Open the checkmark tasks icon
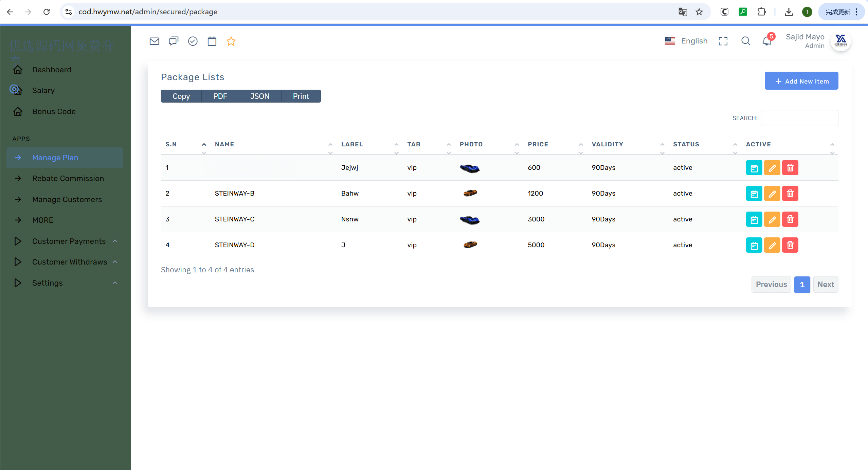868x470 pixels. tap(193, 41)
